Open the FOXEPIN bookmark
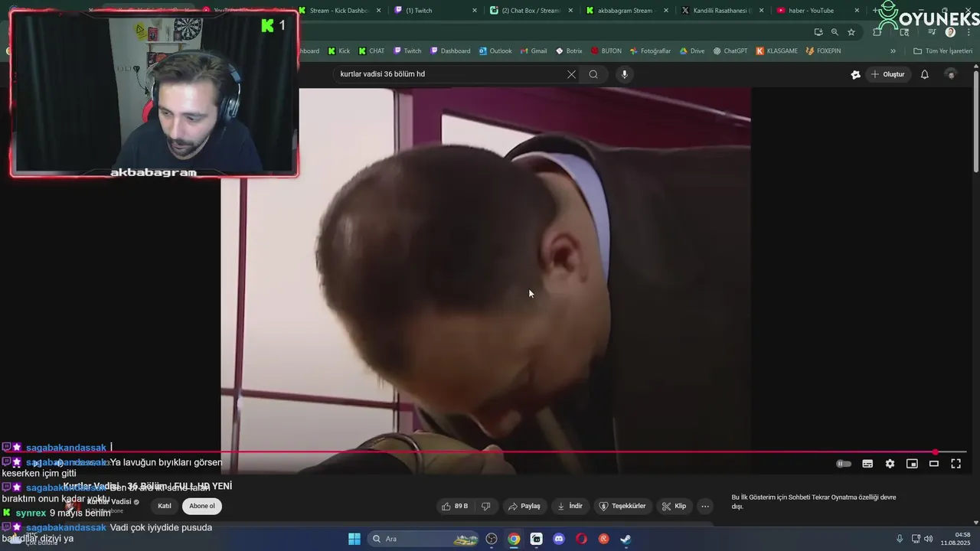The width and height of the screenshot is (980, 551). tap(823, 51)
